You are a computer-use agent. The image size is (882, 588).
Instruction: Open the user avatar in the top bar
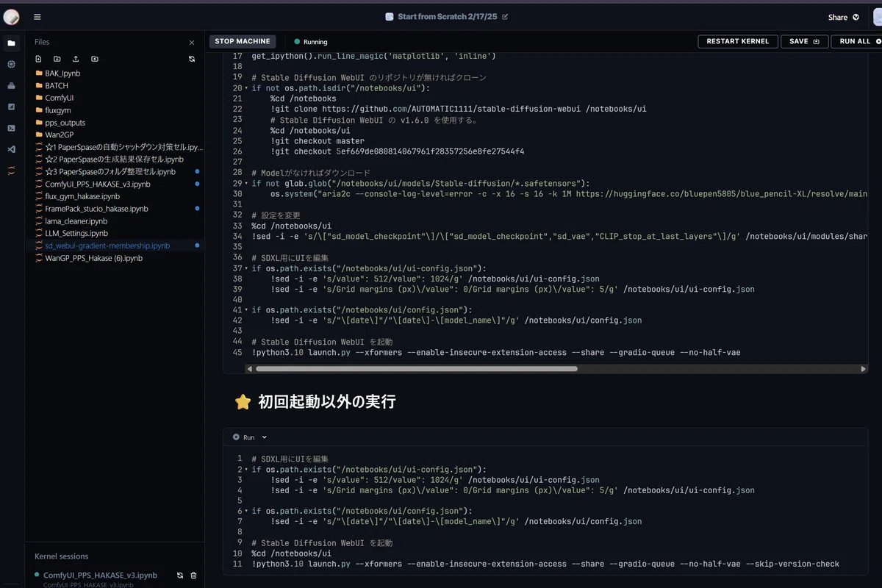coord(878,17)
